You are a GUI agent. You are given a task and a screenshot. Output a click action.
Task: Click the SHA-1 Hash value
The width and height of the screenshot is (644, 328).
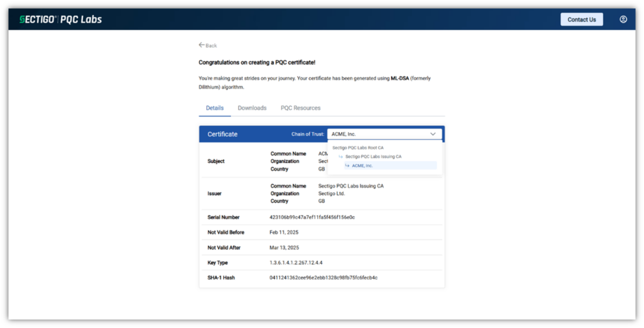tap(323, 278)
